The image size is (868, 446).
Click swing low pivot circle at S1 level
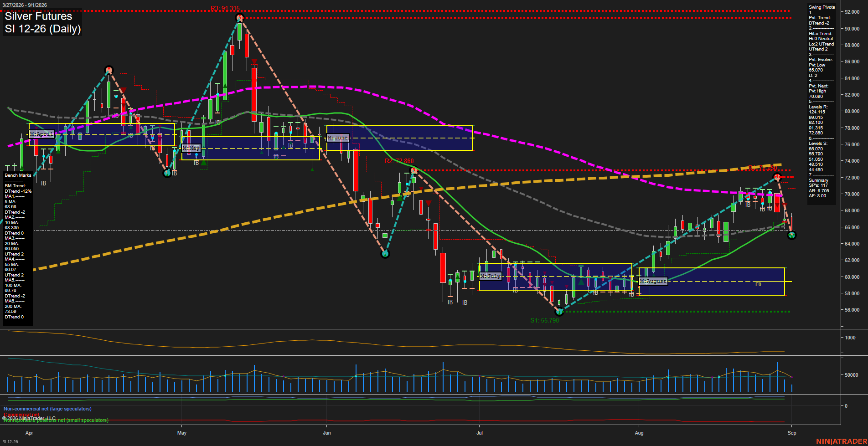tap(560, 312)
